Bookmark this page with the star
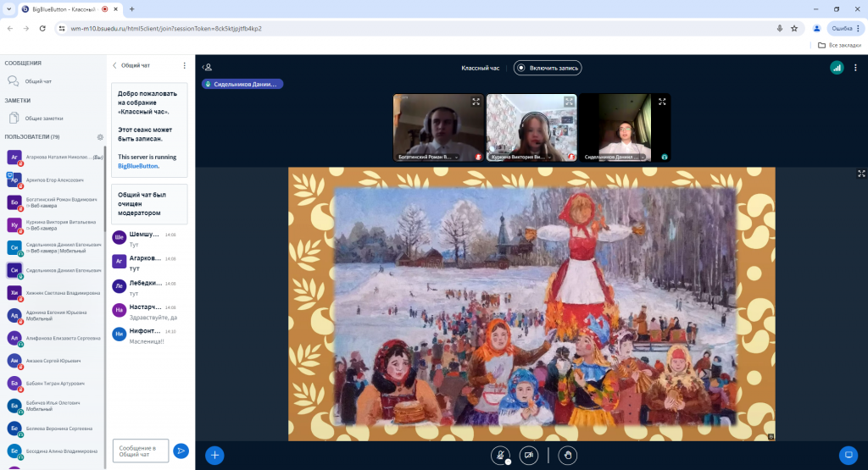 794,28
